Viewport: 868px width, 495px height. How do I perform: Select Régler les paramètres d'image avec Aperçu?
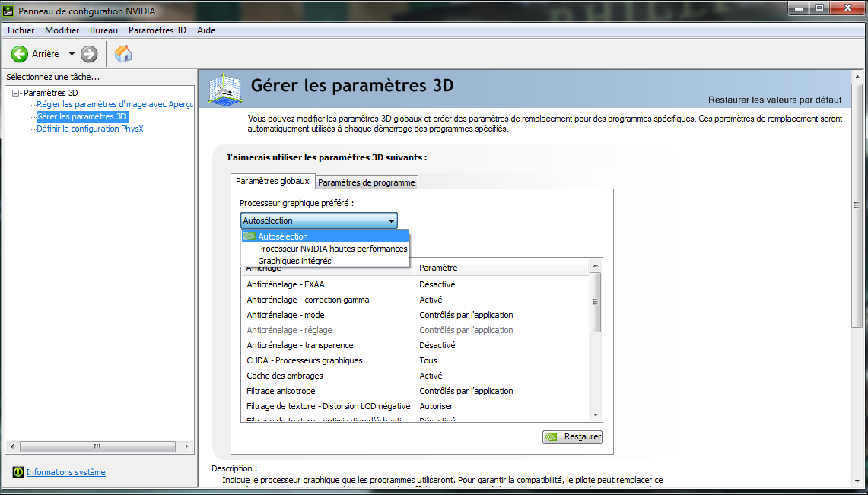(115, 104)
